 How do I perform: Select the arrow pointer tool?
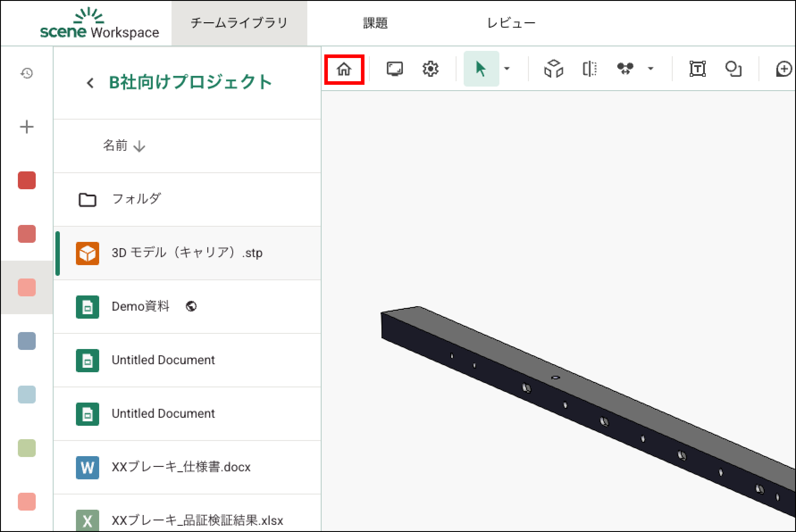(x=481, y=69)
